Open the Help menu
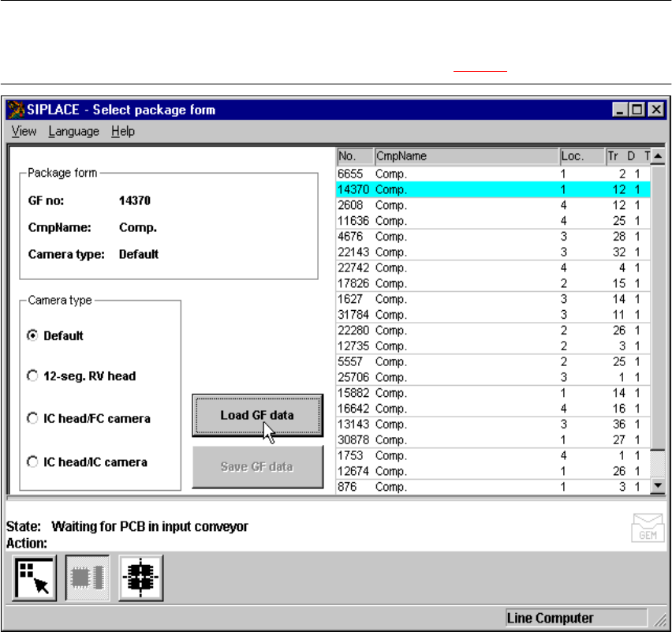672x632 pixels. (x=123, y=131)
